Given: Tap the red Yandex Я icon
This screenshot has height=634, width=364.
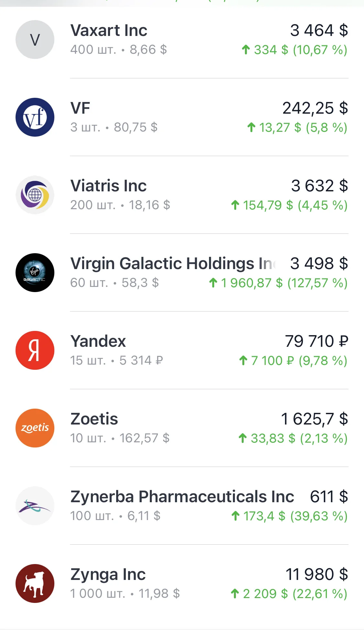Looking at the screenshot, I should coord(35,350).
